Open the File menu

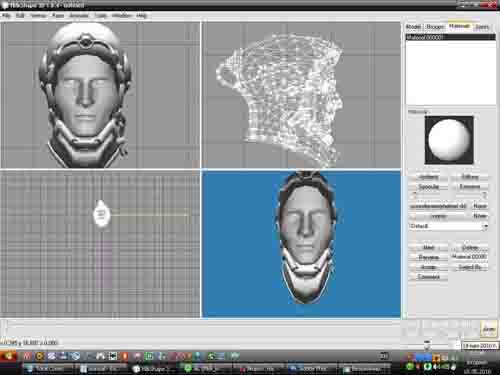coord(6,16)
